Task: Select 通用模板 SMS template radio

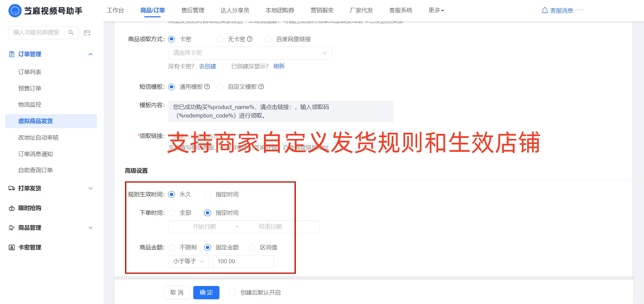Action: [x=172, y=87]
